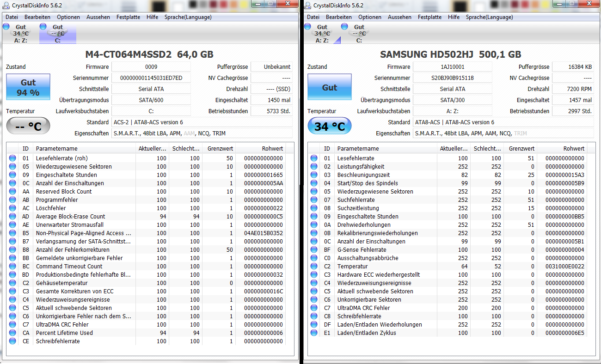
Task: Click the CrystalDiskInfo app icon in left title bar
Action: (6, 5)
